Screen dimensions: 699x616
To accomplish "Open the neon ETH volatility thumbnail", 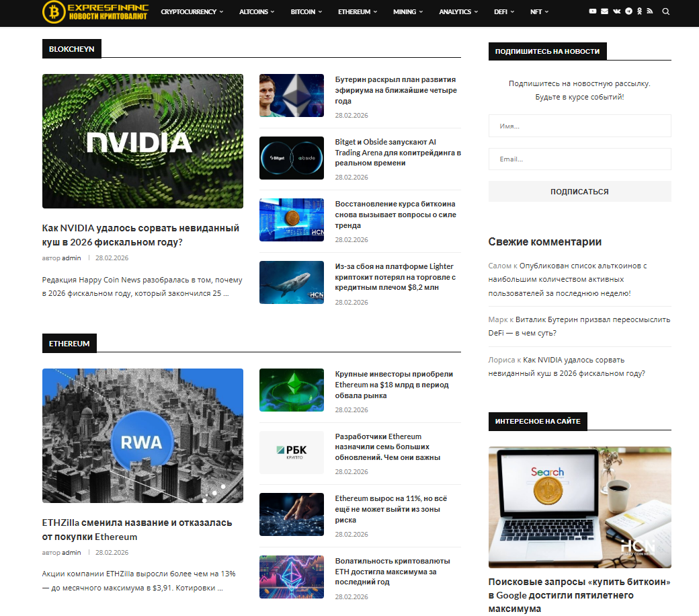I will [x=292, y=577].
